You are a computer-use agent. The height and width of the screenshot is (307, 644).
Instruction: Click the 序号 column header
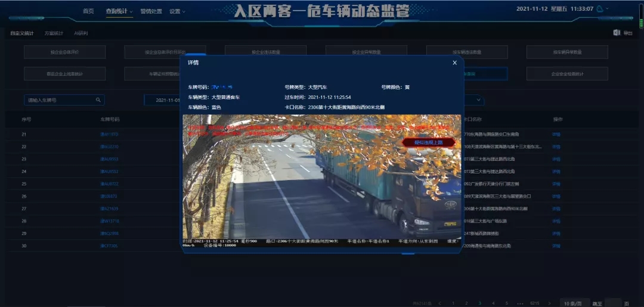click(x=26, y=119)
